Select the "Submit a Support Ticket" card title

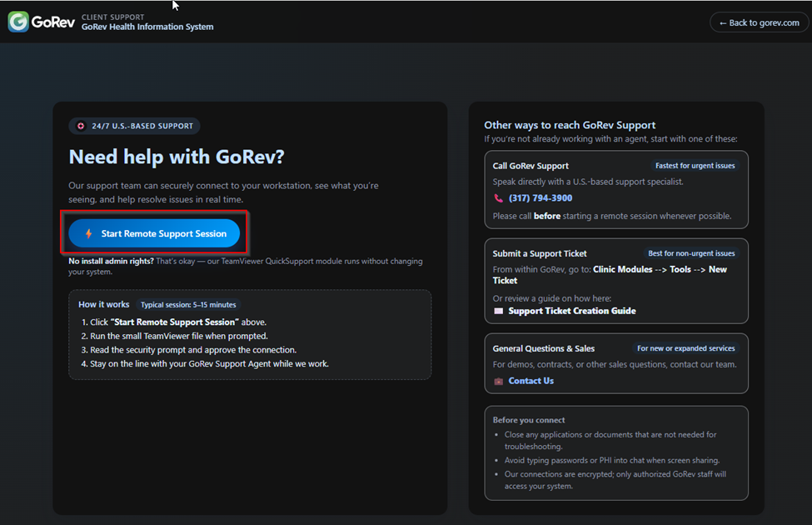(540, 253)
